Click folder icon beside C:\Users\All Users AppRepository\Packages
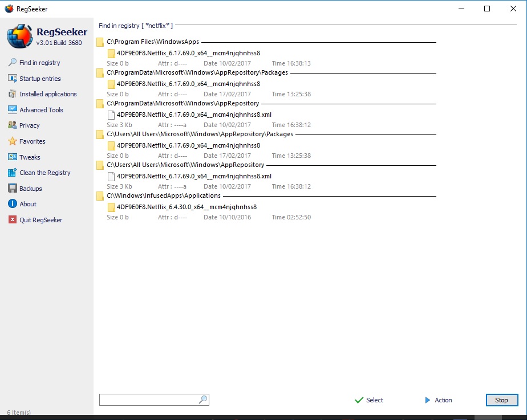 click(100, 134)
